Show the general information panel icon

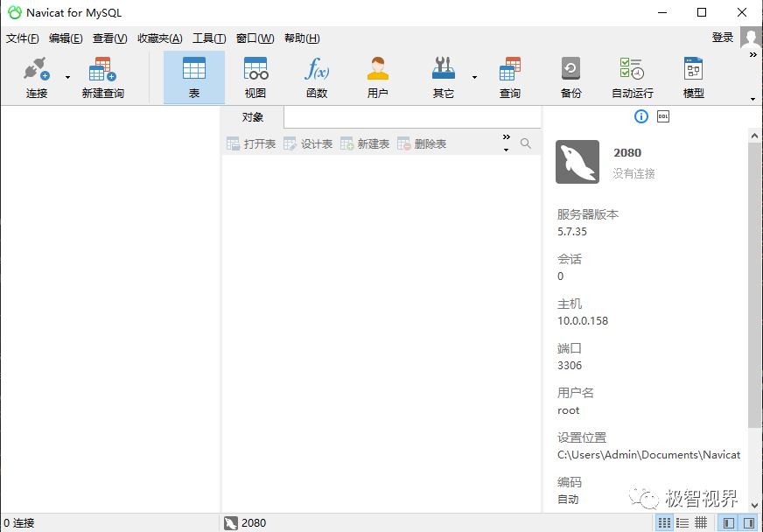[x=641, y=116]
